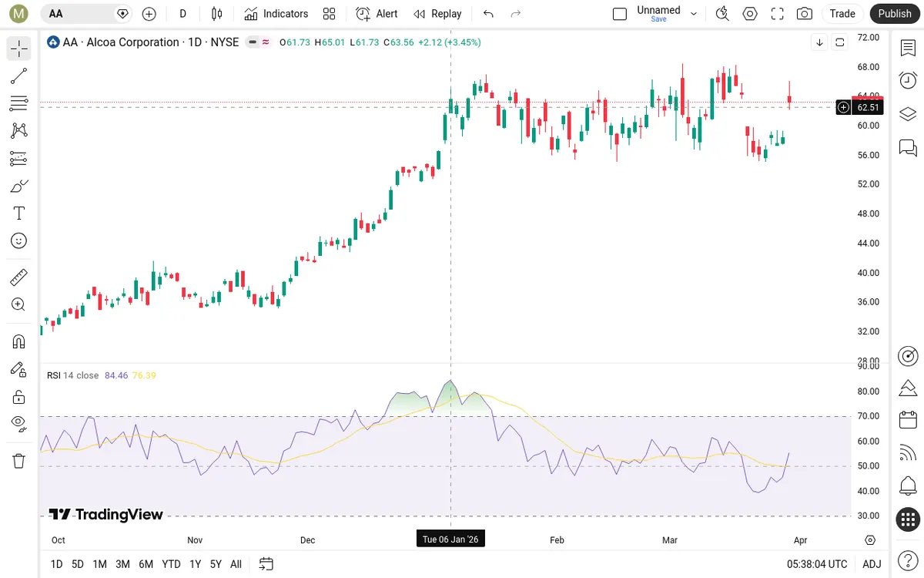Hide all drawings with eye icon
The width and height of the screenshot is (924, 578).
click(19, 424)
